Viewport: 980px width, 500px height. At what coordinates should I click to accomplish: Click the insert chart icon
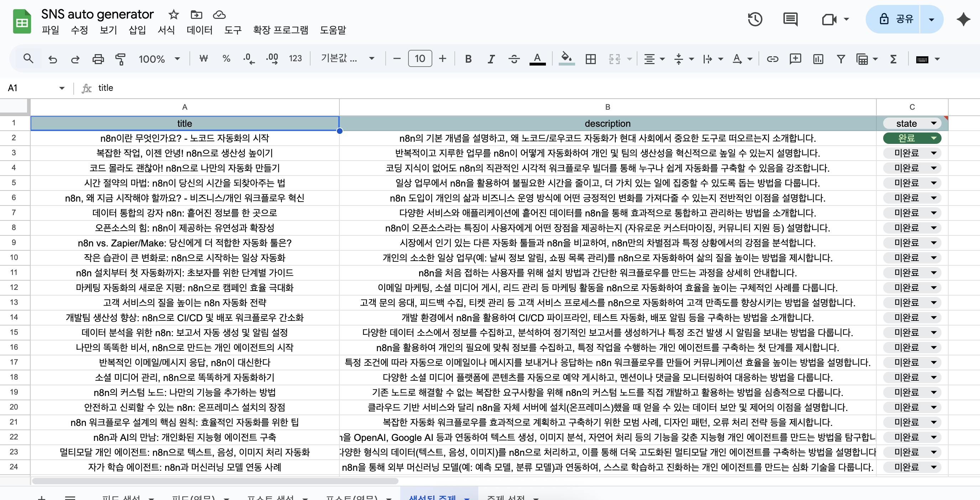click(818, 59)
